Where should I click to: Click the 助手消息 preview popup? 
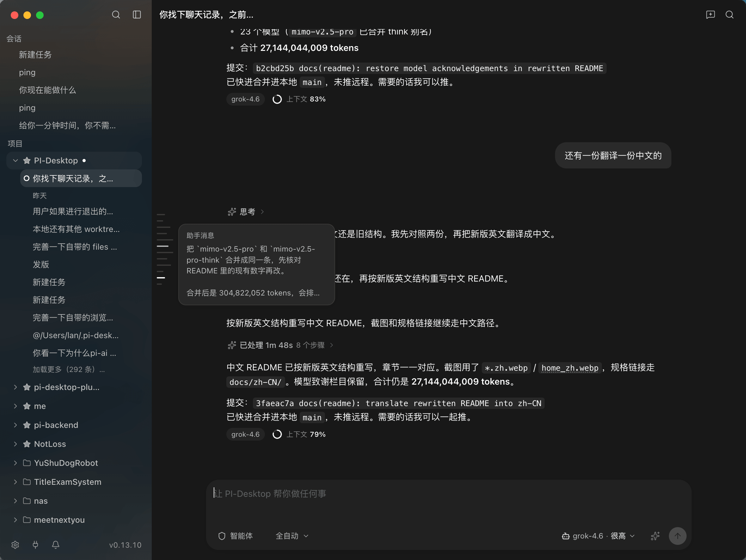click(256, 264)
